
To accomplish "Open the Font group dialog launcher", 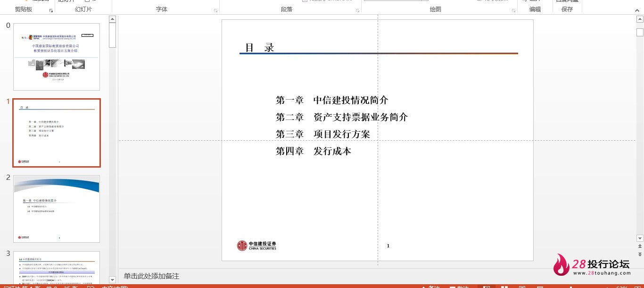I will (x=215, y=10).
